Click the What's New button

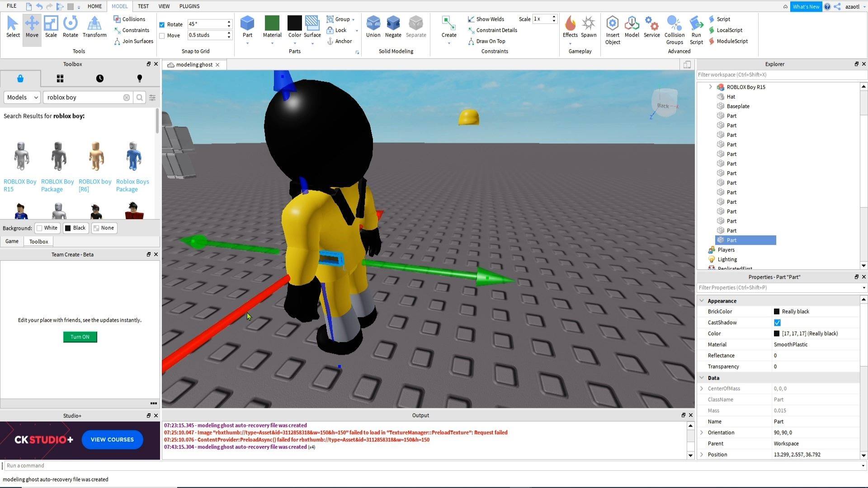[x=806, y=6]
